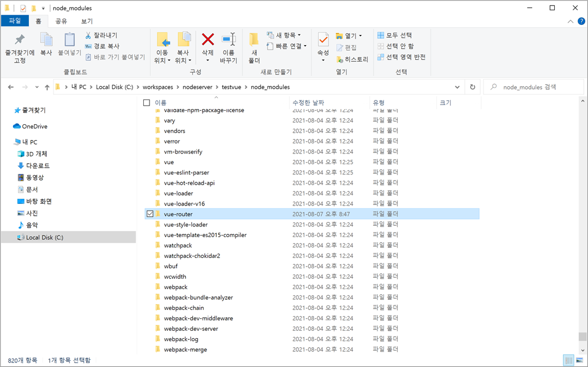Click the Properties checkmark in the title bar

tap(23, 8)
